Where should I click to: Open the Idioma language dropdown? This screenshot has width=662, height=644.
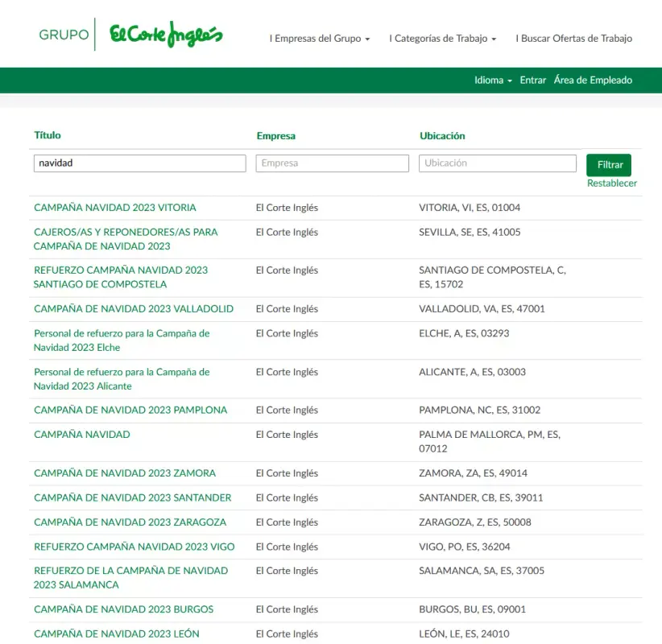click(493, 80)
